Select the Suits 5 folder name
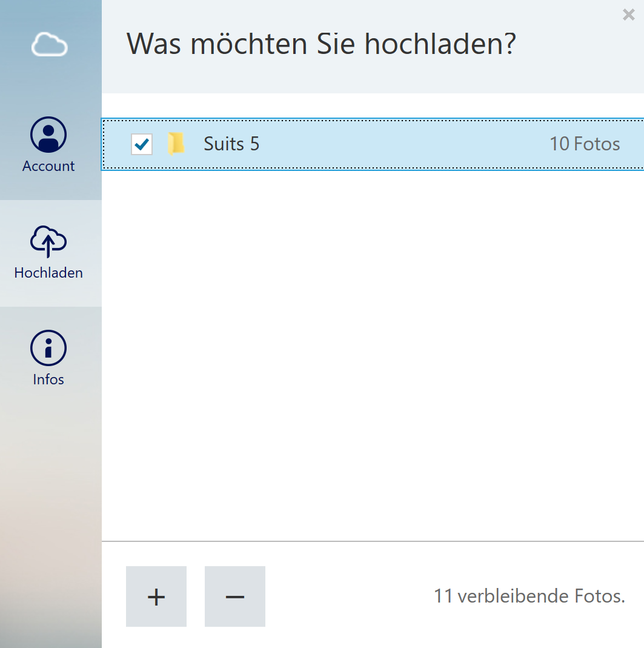Image resolution: width=644 pixels, height=648 pixels. click(231, 144)
